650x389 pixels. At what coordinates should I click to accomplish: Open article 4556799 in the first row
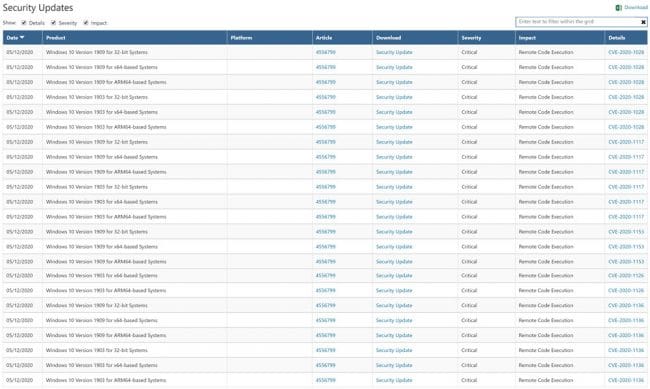(x=326, y=52)
